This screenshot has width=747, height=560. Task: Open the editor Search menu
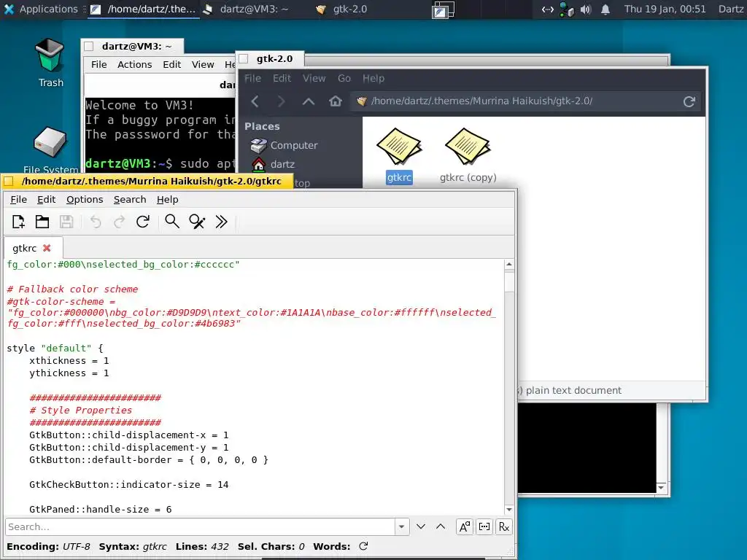pos(130,200)
